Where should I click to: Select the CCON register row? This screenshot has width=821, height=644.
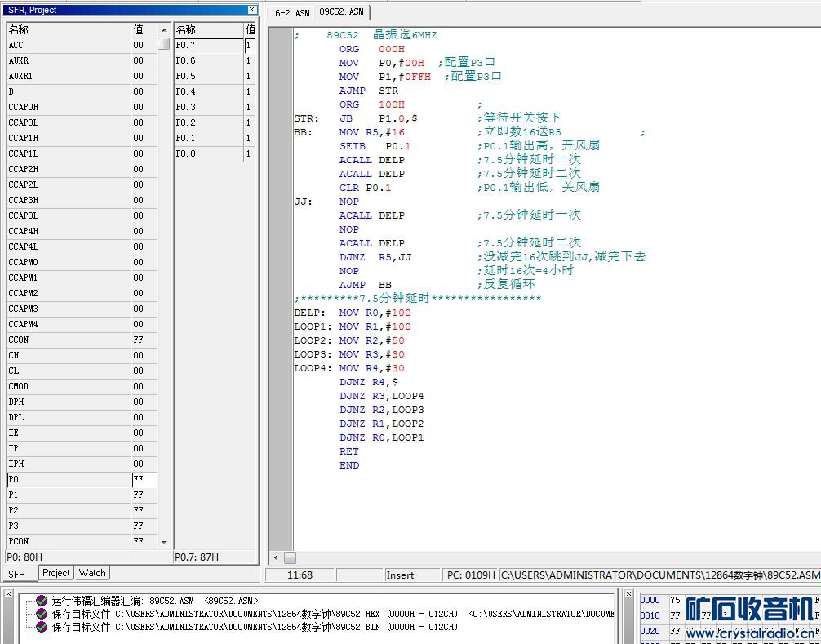(x=82, y=340)
